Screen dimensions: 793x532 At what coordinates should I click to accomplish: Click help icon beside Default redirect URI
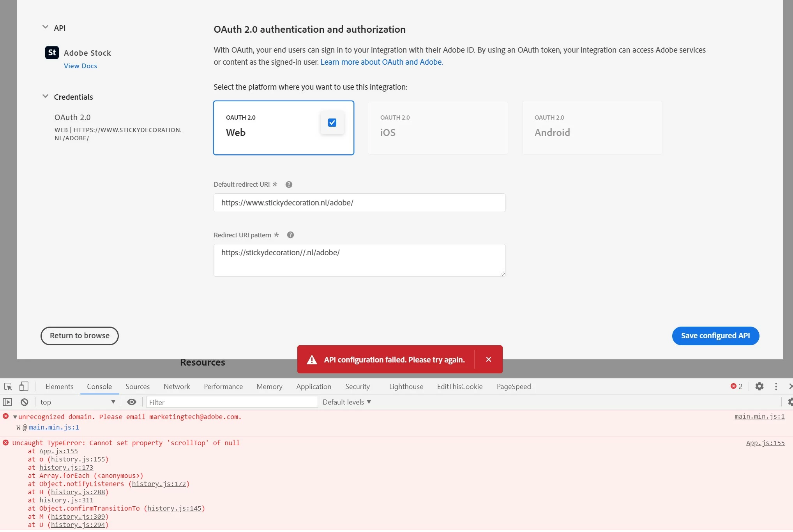click(x=289, y=185)
